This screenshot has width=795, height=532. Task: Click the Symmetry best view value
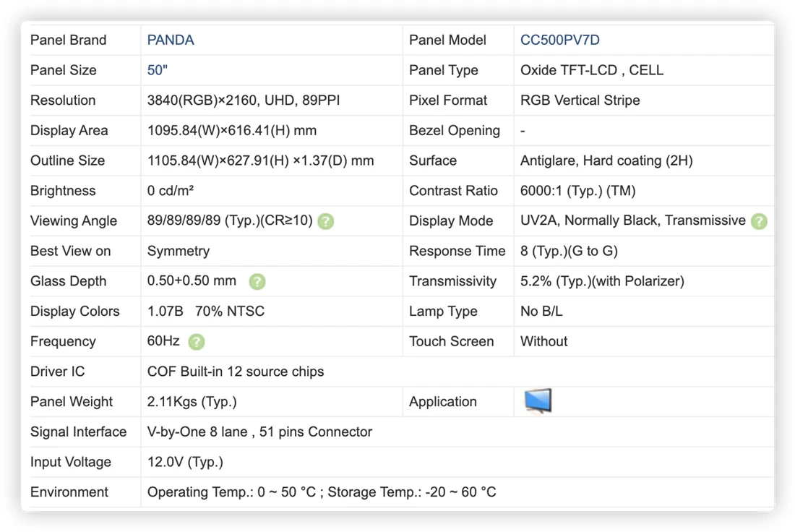pyautogui.click(x=179, y=251)
